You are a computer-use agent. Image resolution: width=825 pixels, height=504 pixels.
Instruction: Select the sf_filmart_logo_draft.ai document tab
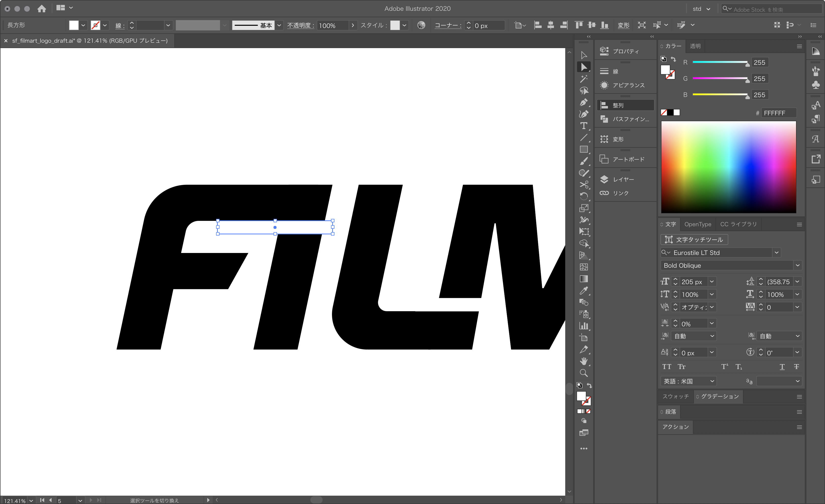[x=90, y=41]
